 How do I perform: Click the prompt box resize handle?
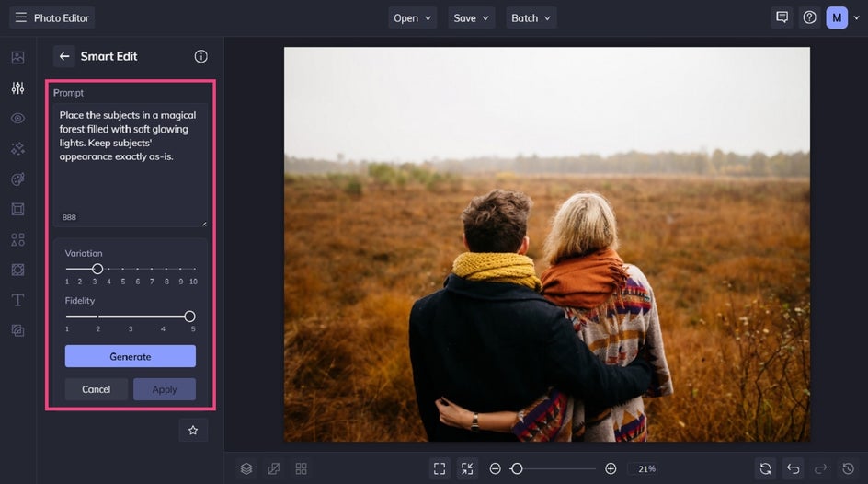tap(204, 224)
